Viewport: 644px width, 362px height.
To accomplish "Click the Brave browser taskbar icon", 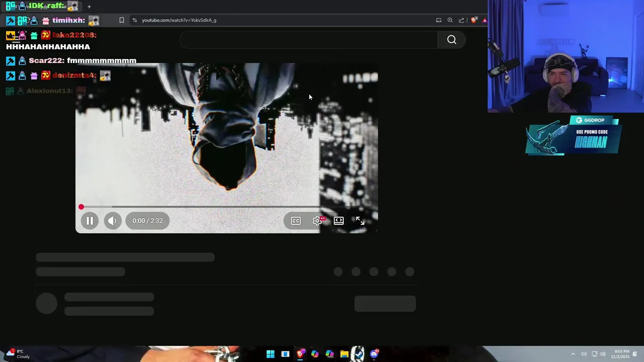I will (300, 354).
